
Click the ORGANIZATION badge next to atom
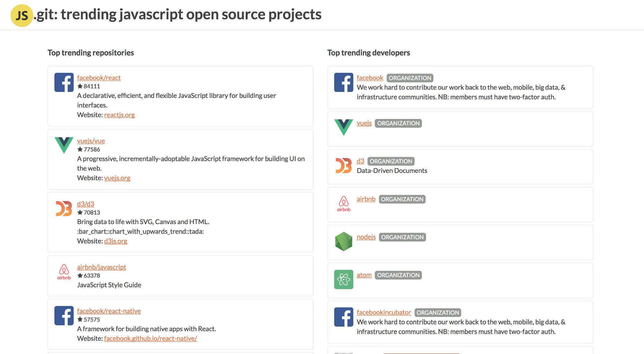(x=398, y=275)
